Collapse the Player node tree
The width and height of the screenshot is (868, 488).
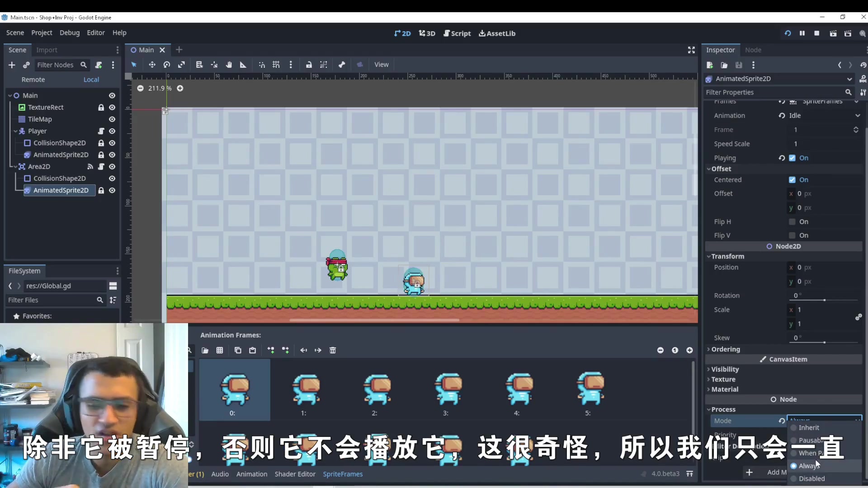point(15,131)
